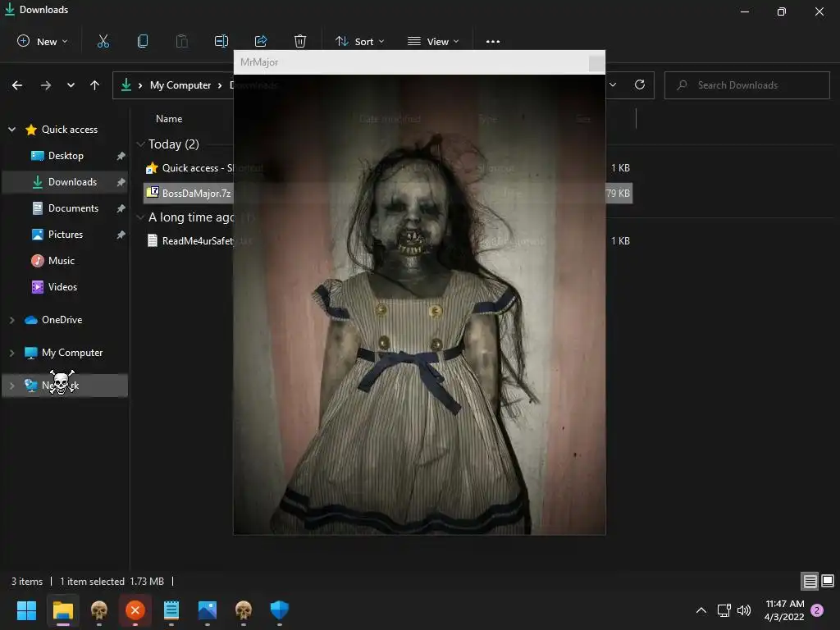Click the Copy icon in toolbar
This screenshot has height=630, width=840.
[x=143, y=41]
